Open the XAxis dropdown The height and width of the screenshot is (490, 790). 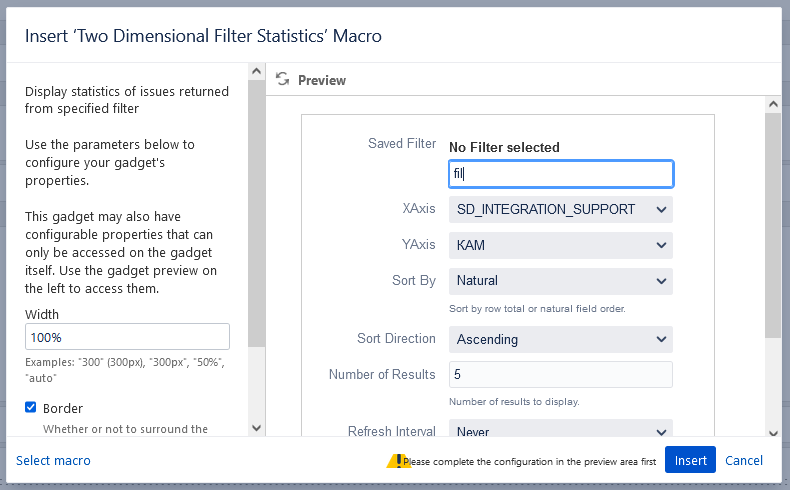(561, 209)
